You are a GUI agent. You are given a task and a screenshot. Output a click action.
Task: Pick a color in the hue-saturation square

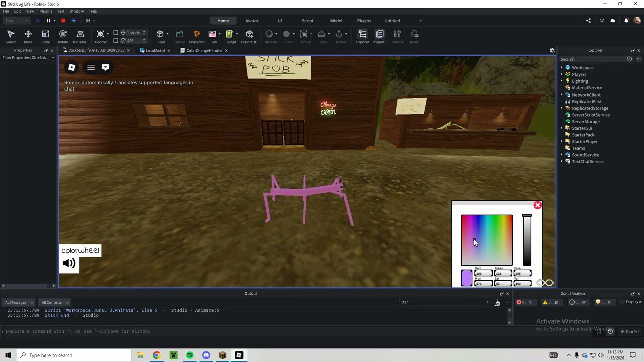[x=487, y=240]
